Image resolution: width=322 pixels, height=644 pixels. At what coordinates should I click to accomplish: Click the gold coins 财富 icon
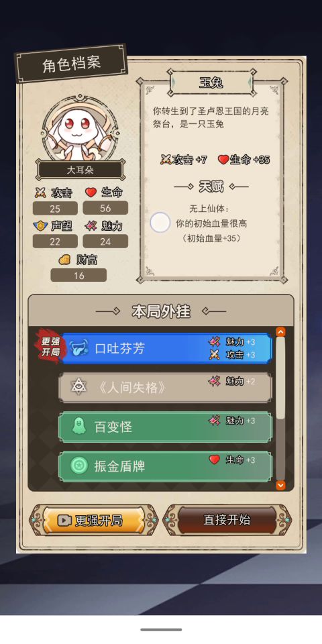64,260
